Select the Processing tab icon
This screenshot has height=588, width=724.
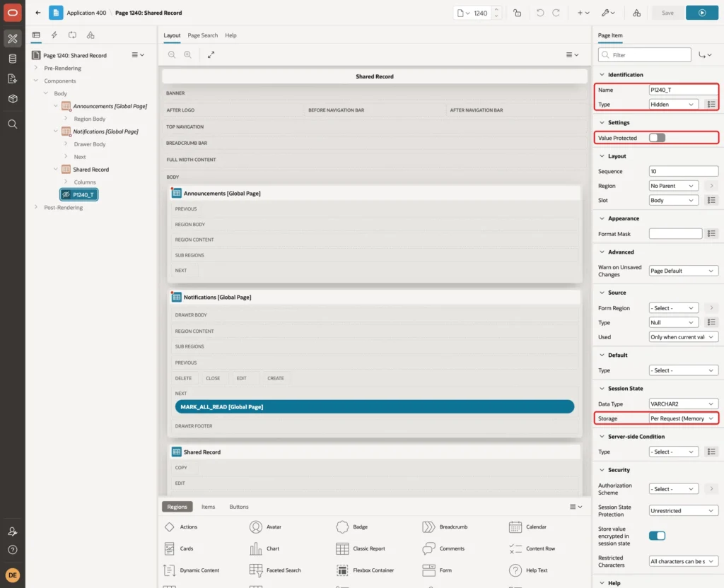73,35
